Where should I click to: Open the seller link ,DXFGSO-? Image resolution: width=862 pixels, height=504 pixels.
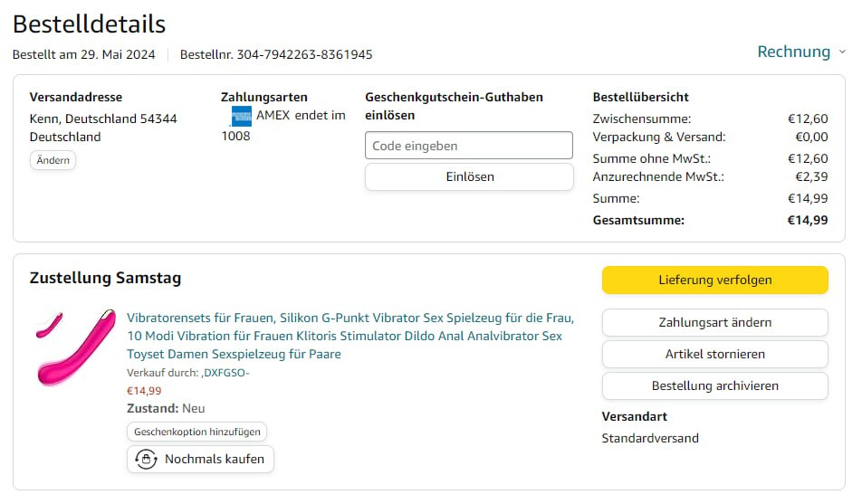(x=225, y=374)
